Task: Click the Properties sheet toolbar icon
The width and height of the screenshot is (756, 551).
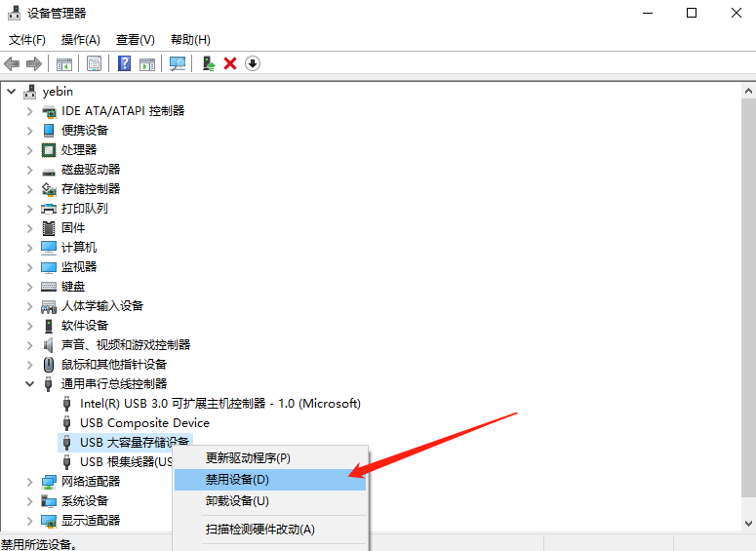Action: 94,63
